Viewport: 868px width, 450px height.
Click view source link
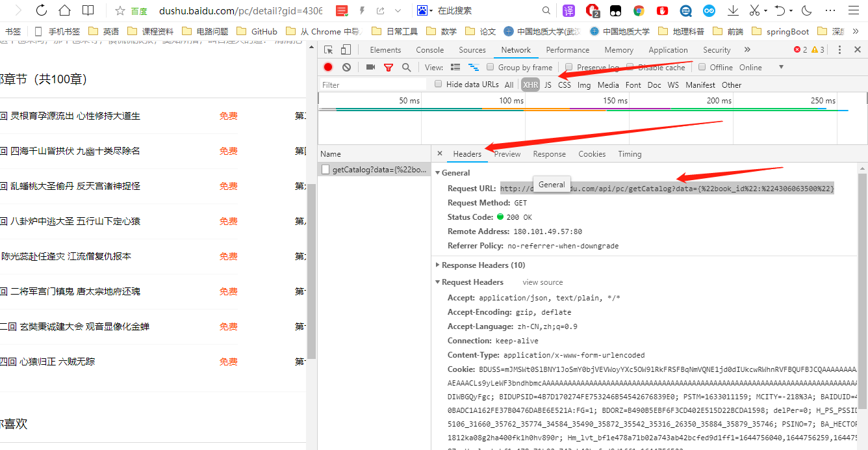tap(542, 282)
